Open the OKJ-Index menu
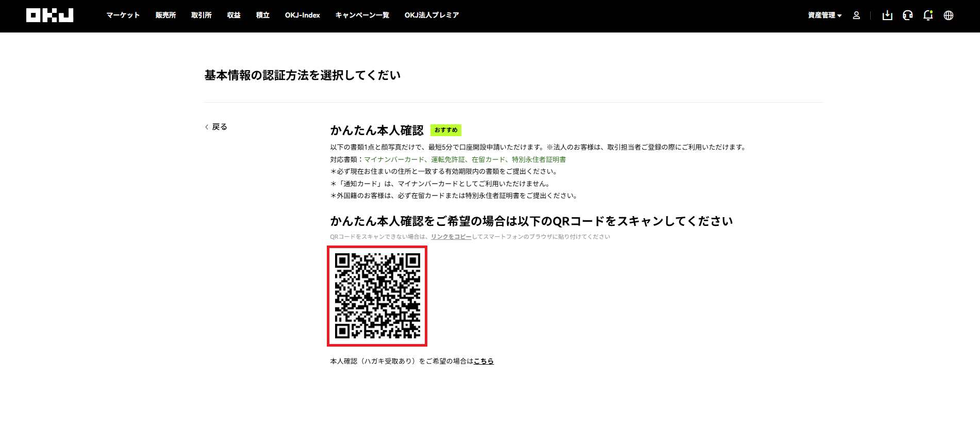 pos(303,15)
